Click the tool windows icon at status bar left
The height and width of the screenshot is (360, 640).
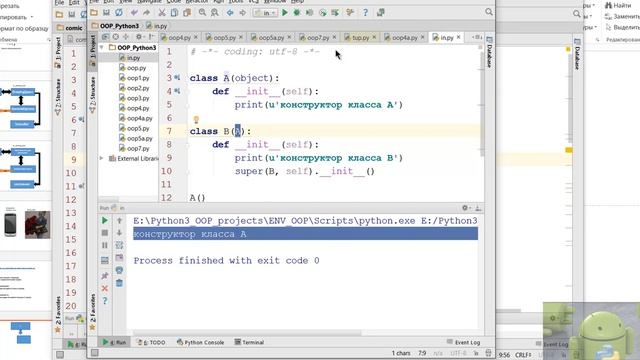click(x=95, y=353)
